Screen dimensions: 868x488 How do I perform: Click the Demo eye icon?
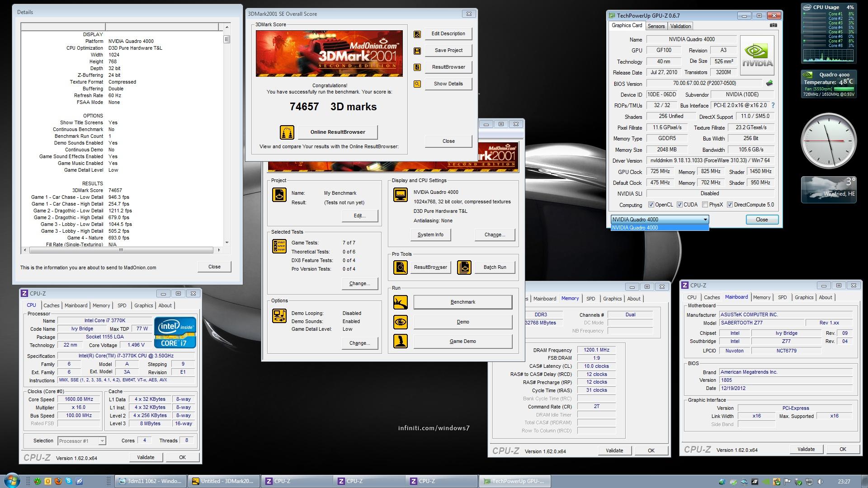[x=401, y=322]
